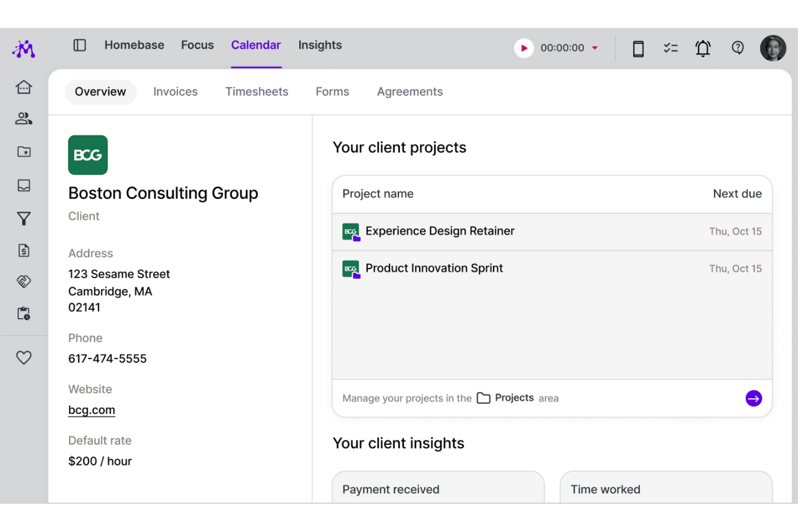Open the Home sidebar icon

(24, 87)
